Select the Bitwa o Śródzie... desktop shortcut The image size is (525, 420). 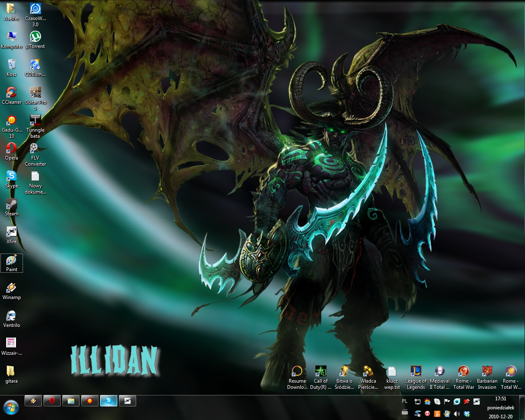[345, 378]
